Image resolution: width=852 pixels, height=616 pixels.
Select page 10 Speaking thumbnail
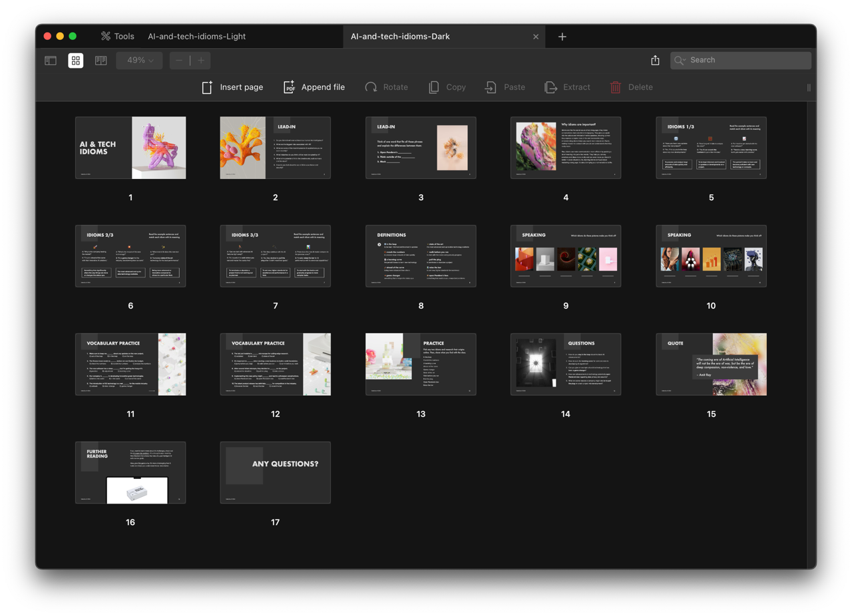coord(712,256)
